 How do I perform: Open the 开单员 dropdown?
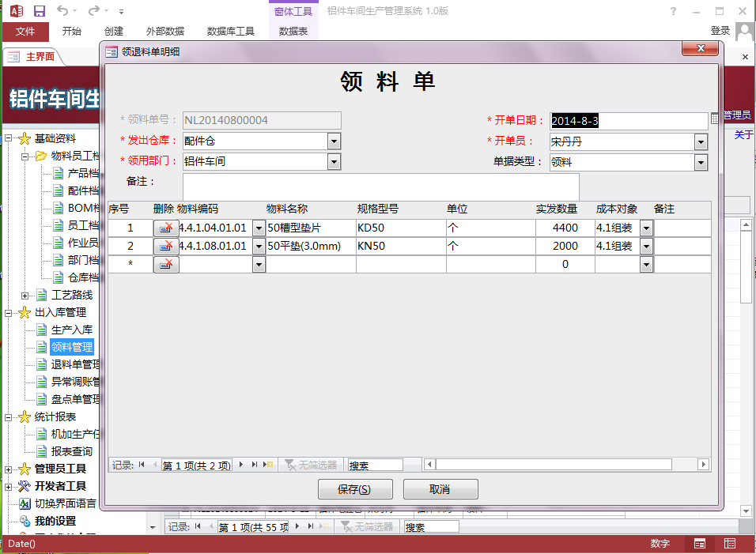701,142
